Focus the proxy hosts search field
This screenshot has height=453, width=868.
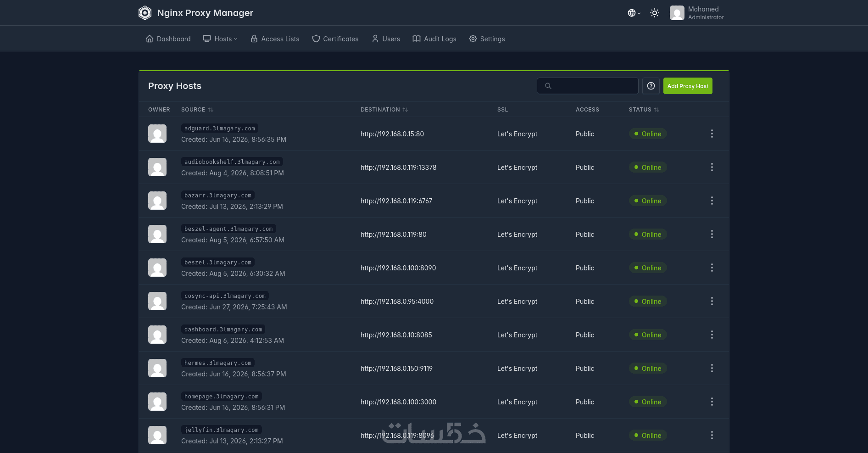(588, 86)
